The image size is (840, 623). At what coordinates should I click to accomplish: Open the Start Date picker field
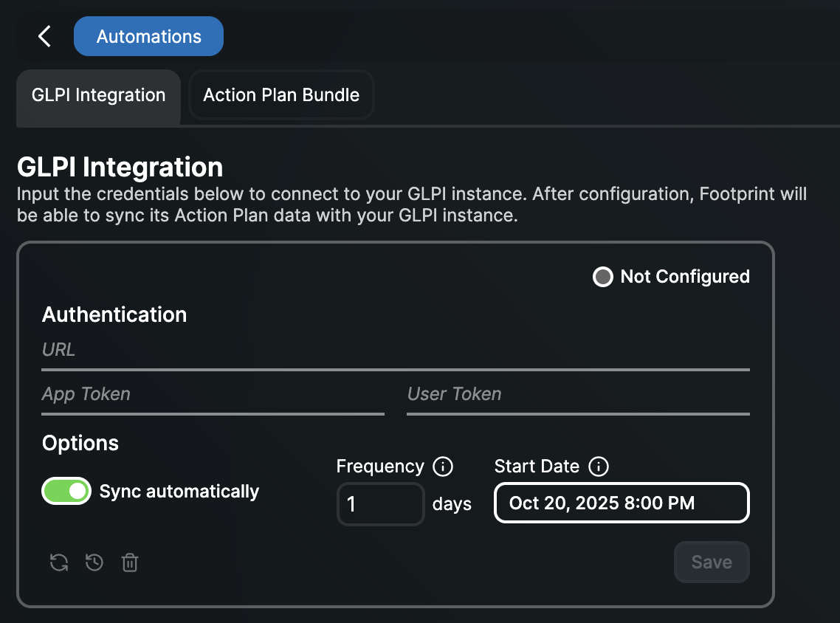622,503
